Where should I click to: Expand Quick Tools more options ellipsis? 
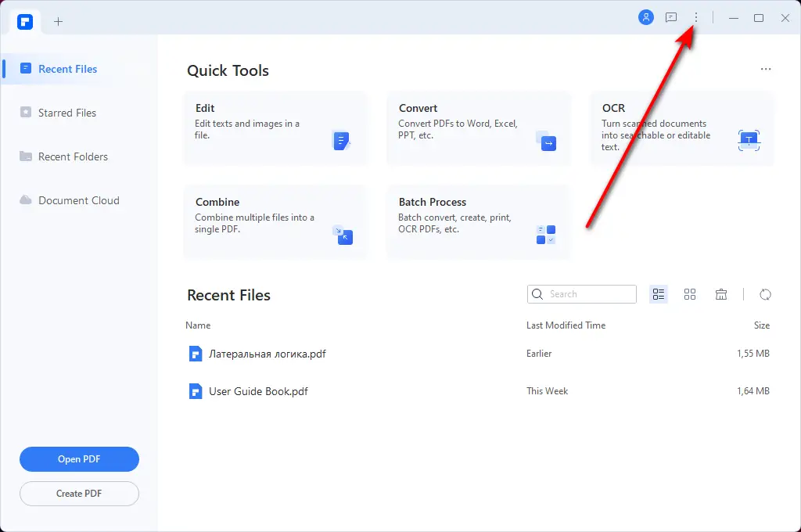coord(766,70)
